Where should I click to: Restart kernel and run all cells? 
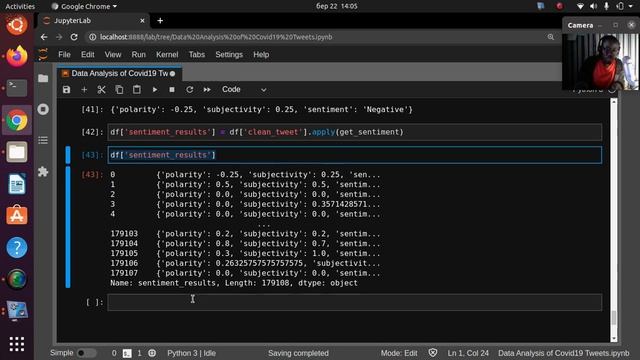coord(207,89)
